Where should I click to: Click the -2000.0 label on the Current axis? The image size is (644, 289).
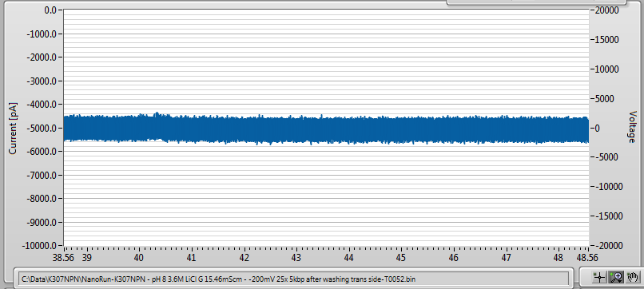tap(42, 57)
